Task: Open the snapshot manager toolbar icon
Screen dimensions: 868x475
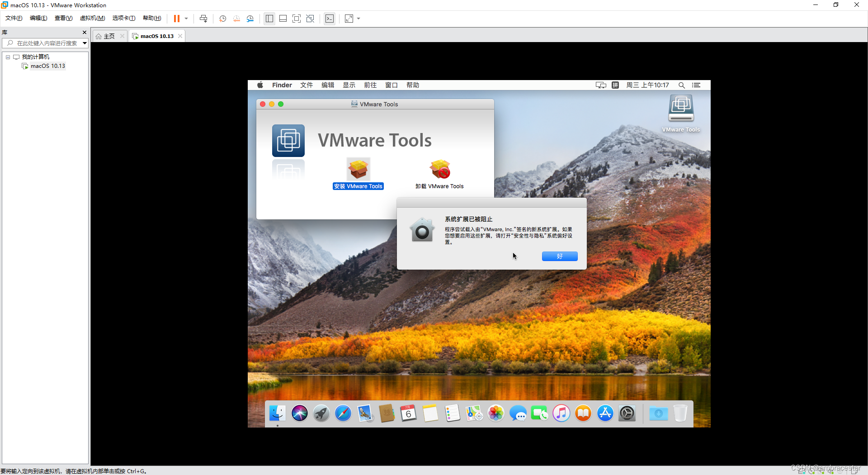Action: 250,19
